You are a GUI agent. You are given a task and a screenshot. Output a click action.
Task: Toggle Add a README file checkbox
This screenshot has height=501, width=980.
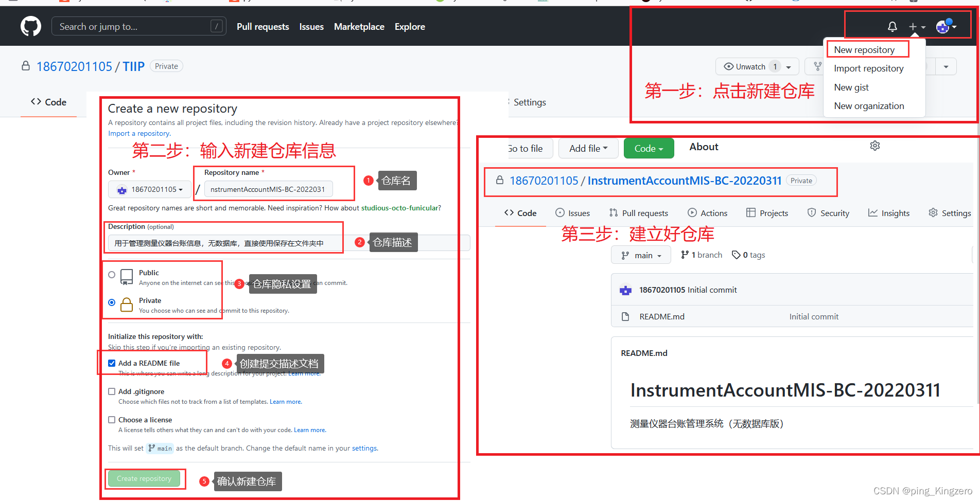pyautogui.click(x=112, y=363)
